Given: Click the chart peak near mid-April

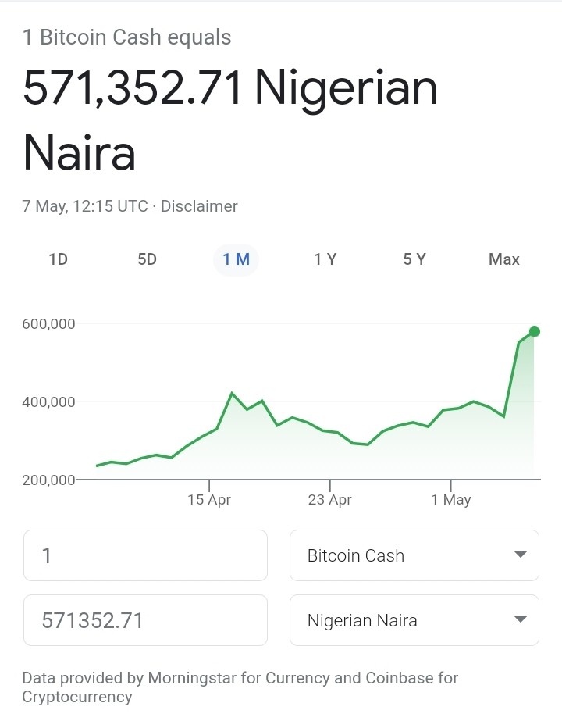Looking at the screenshot, I should [x=232, y=394].
